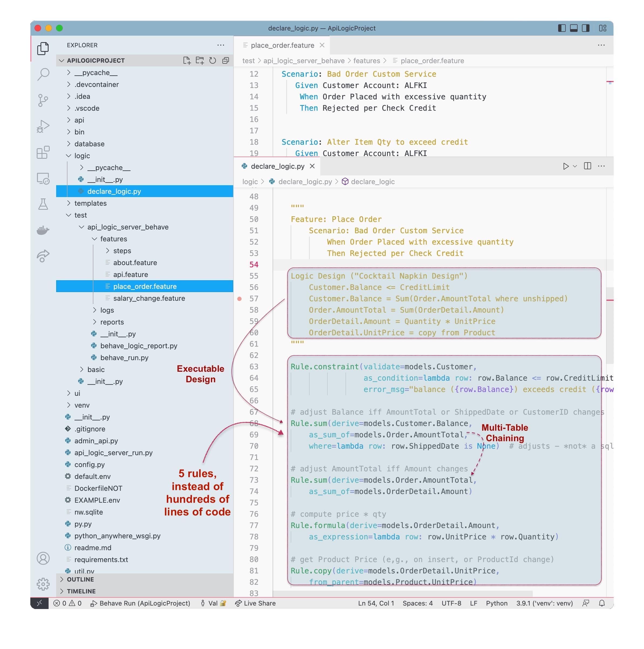The height and width of the screenshot is (649, 644).
Task: Click the New File icon in Explorer
Action: 187,60
